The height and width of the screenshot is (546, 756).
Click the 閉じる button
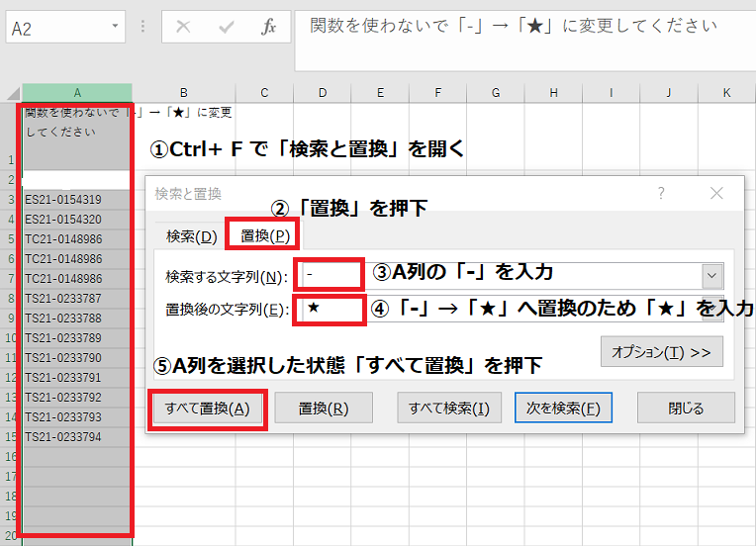[x=686, y=409]
